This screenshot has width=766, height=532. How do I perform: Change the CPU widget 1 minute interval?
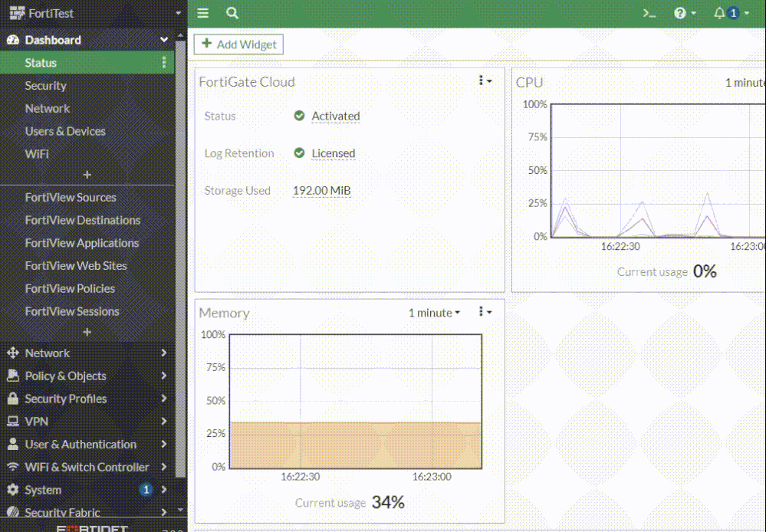click(745, 83)
